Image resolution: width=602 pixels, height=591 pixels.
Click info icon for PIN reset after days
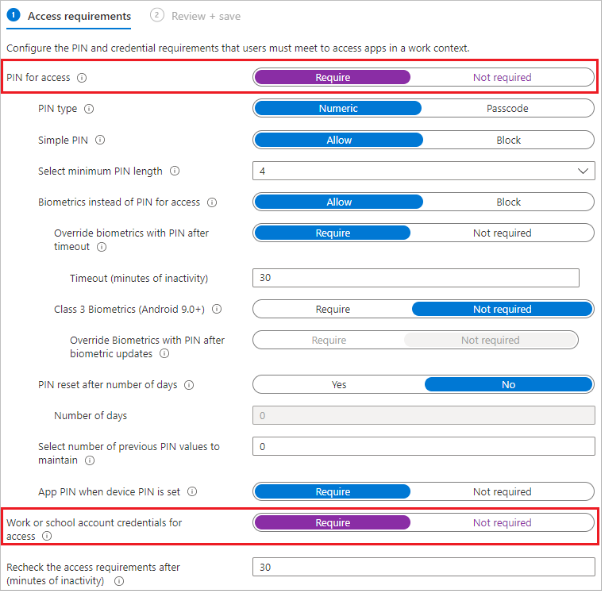pyautogui.click(x=189, y=384)
